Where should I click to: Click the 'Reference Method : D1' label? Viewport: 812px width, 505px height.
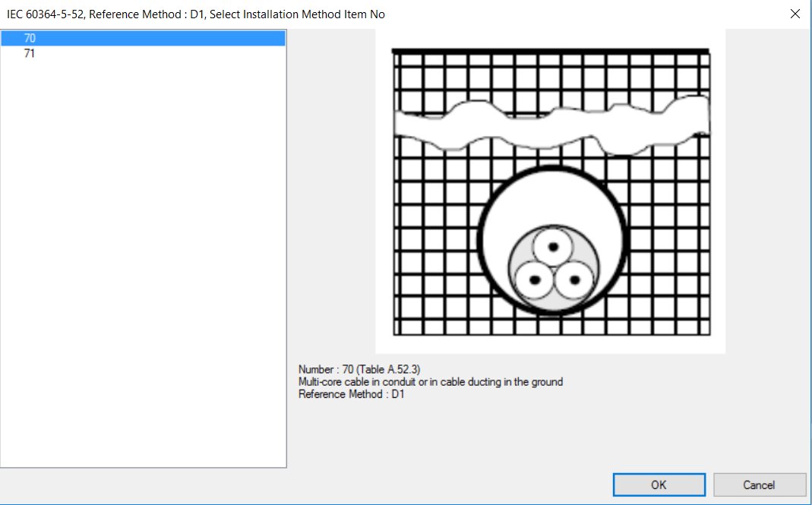(351, 394)
